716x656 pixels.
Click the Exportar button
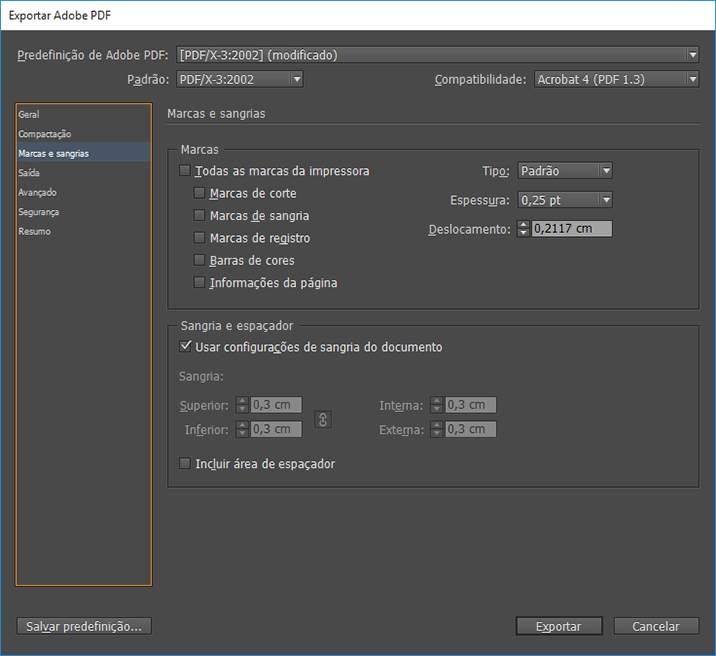(559, 626)
